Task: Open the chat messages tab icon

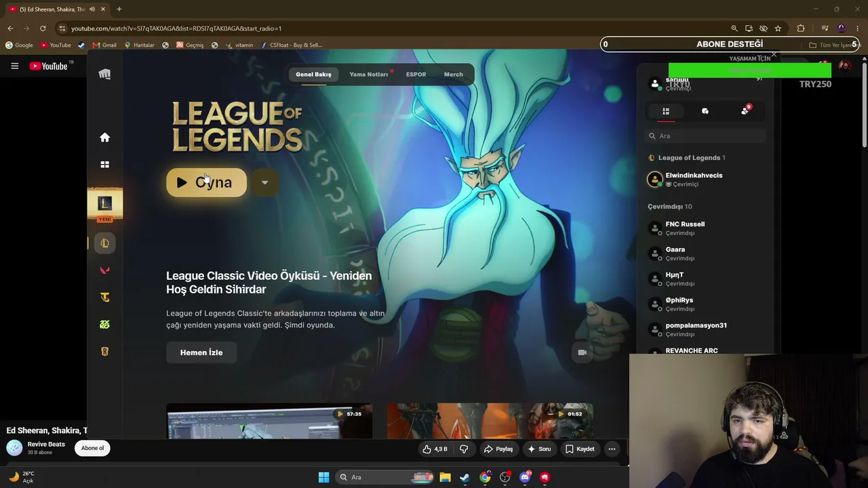Action: click(x=705, y=111)
